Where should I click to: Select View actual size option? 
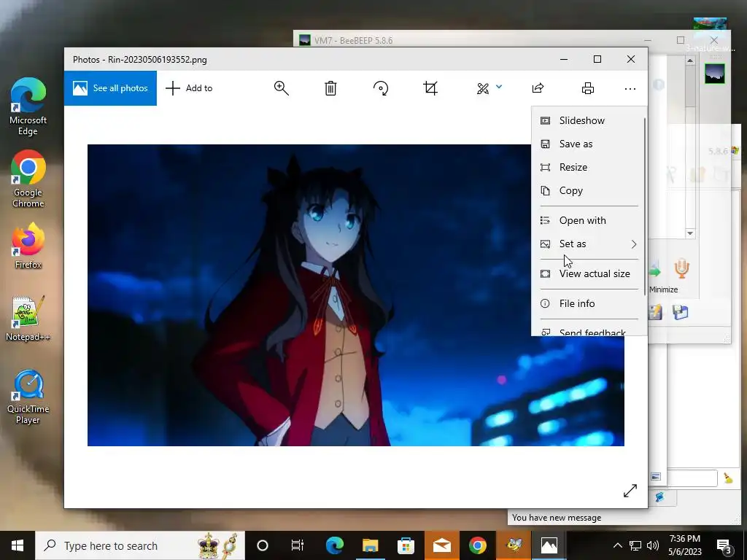[588, 274]
